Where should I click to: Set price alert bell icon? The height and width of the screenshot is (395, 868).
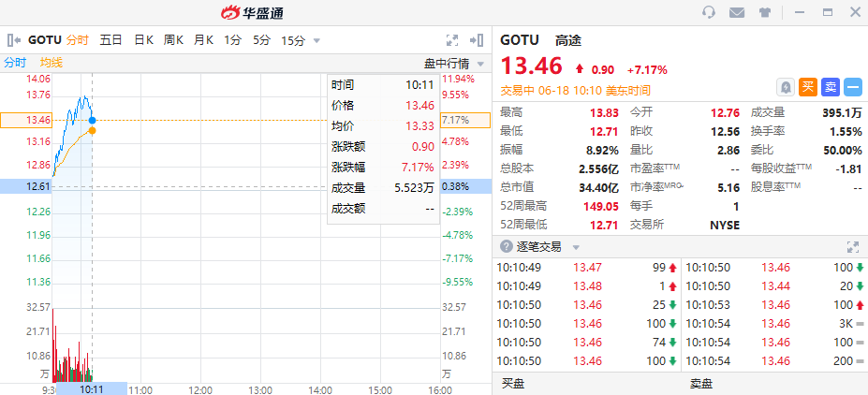(787, 87)
